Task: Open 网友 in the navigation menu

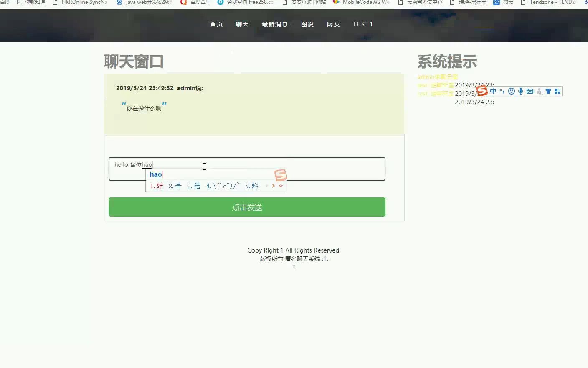Action: (333, 24)
